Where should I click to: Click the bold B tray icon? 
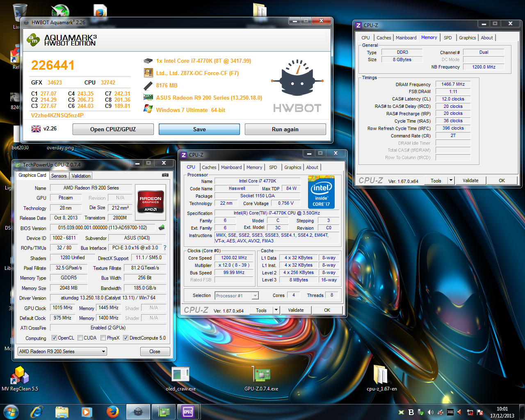coord(411,412)
